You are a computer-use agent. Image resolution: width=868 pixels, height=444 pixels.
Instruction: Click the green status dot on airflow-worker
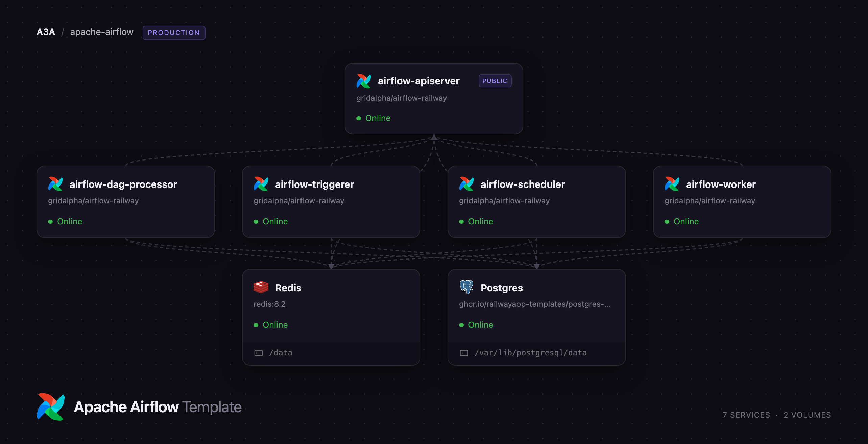[667, 222]
